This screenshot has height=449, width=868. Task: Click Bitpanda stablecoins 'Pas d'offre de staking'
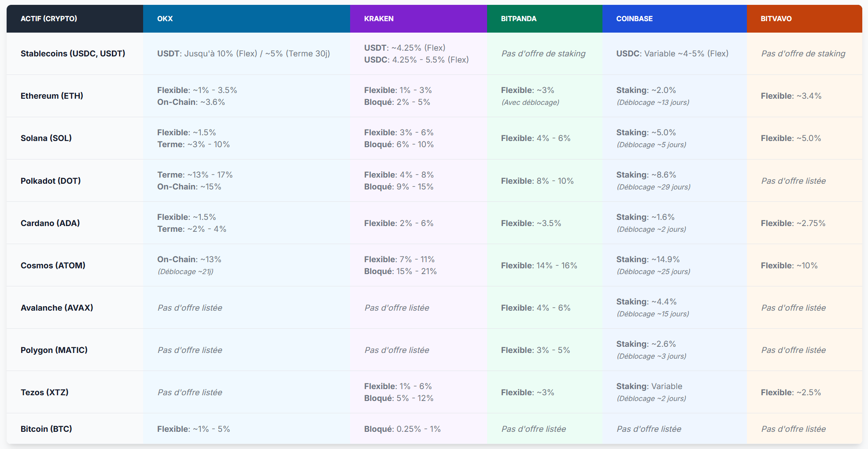click(x=543, y=54)
